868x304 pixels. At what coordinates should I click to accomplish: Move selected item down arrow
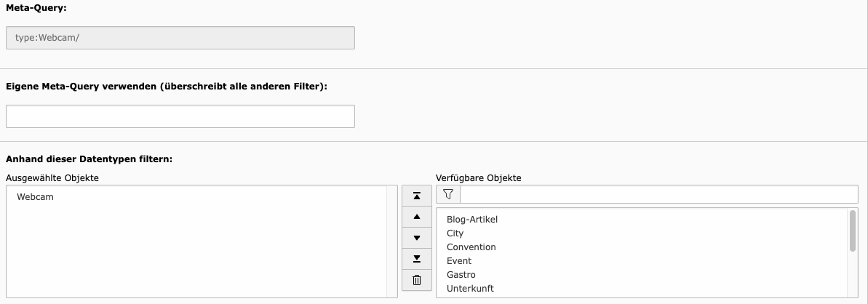417,238
